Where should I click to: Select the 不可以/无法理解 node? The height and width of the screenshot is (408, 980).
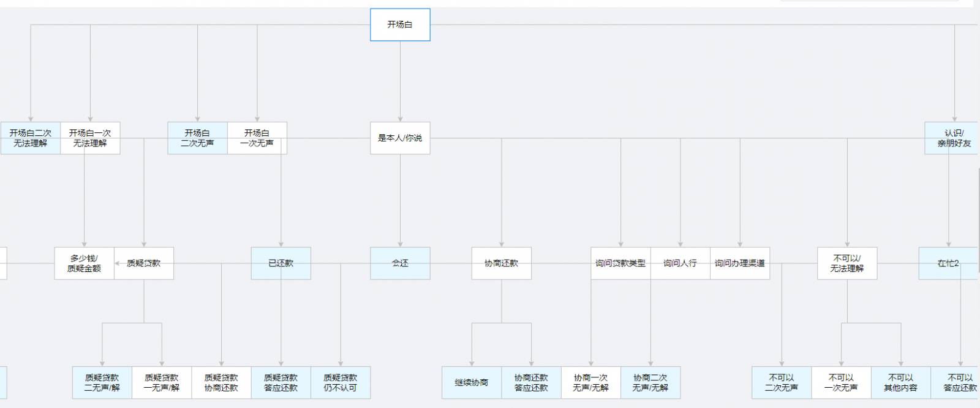click(x=847, y=263)
